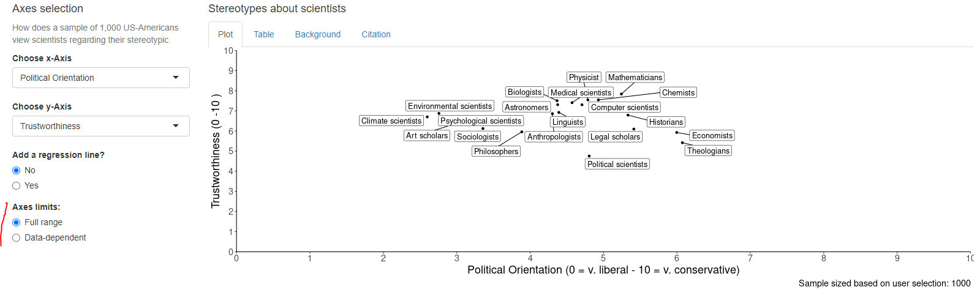Click the x-Axis dropdown arrow
Screen dimensions: 980x306
tap(176, 78)
